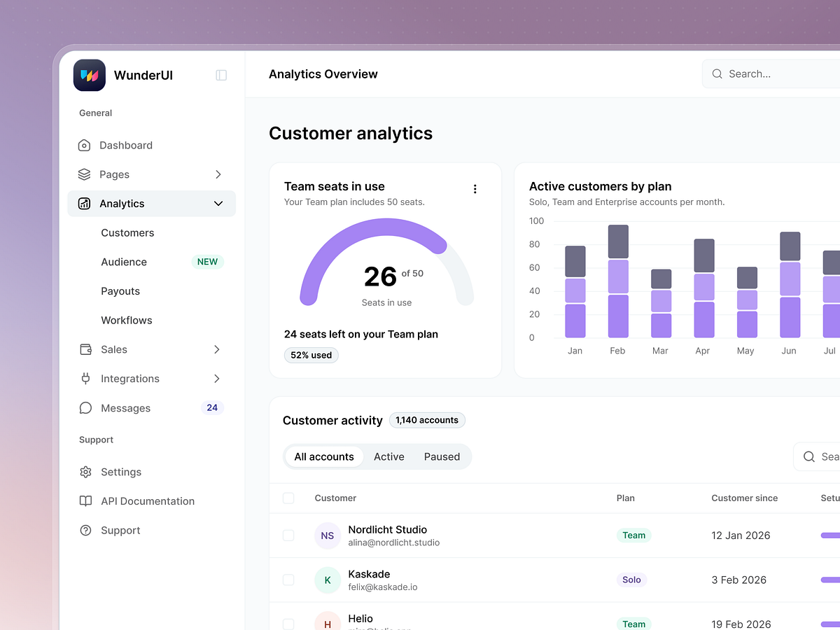This screenshot has height=630, width=840.
Task: Open Customers under Analytics
Action: [x=127, y=233]
